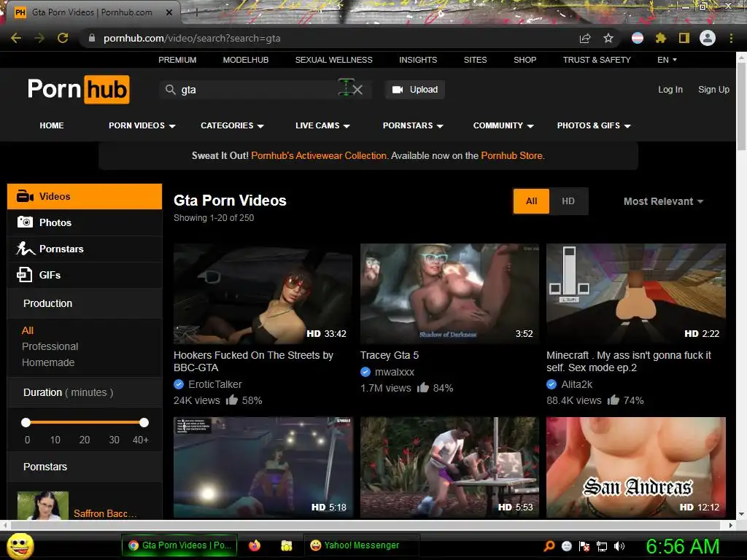Open the tray search magnifier icon
This screenshot has width=747, height=560.
(x=549, y=546)
